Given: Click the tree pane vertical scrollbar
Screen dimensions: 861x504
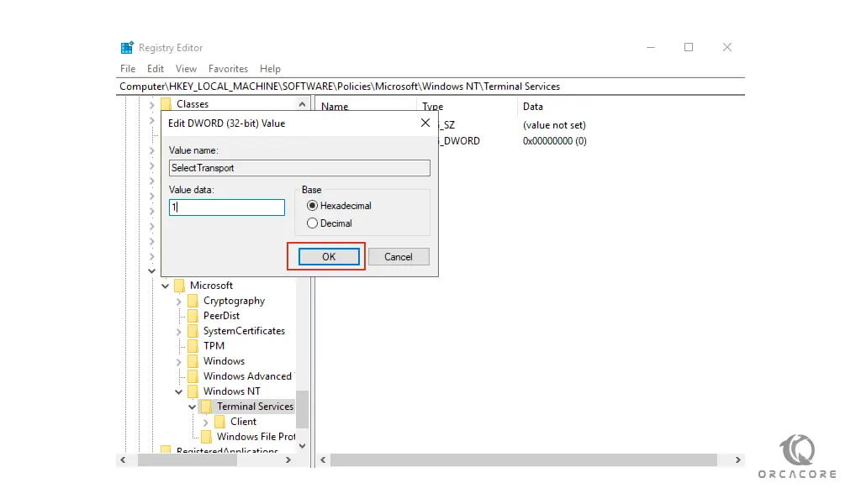Looking at the screenshot, I should pos(302,411).
